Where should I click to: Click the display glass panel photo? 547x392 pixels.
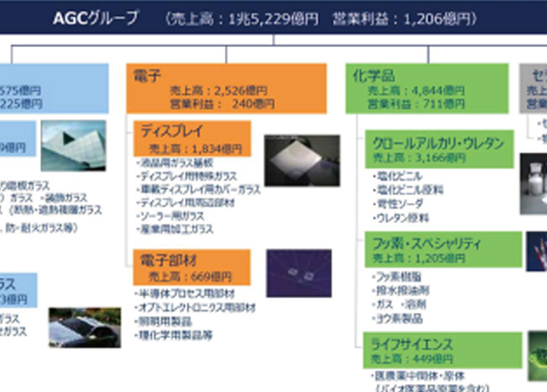(x=302, y=160)
